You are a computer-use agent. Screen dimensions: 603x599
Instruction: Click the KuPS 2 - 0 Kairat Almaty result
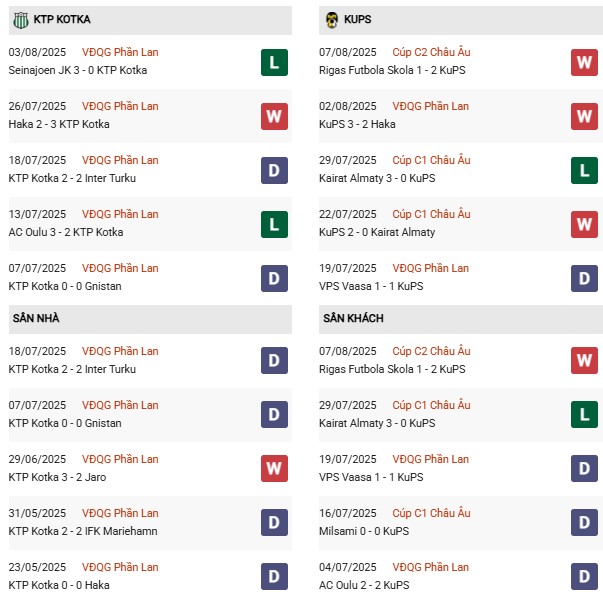pyautogui.click(x=377, y=232)
